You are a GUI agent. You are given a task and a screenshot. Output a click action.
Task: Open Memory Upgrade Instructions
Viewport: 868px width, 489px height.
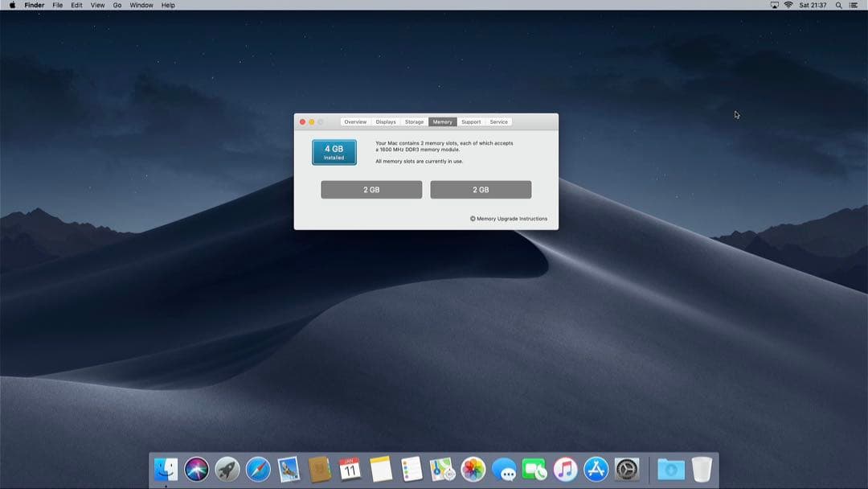click(x=509, y=218)
